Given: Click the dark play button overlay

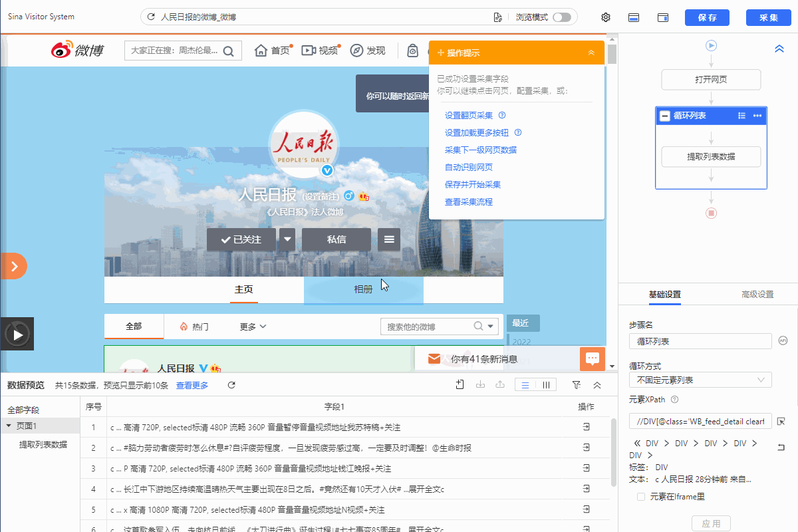Looking at the screenshot, I should coord(17,334).
